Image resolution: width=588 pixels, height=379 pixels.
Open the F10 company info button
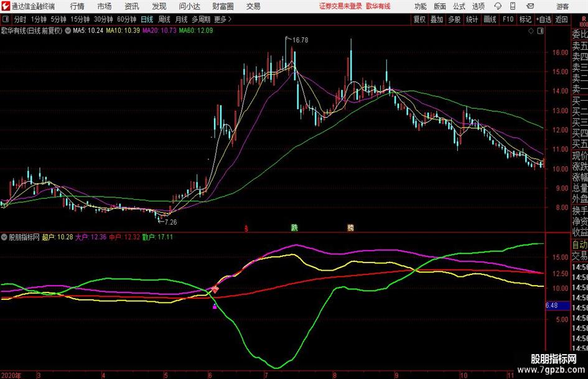point(508,19)
